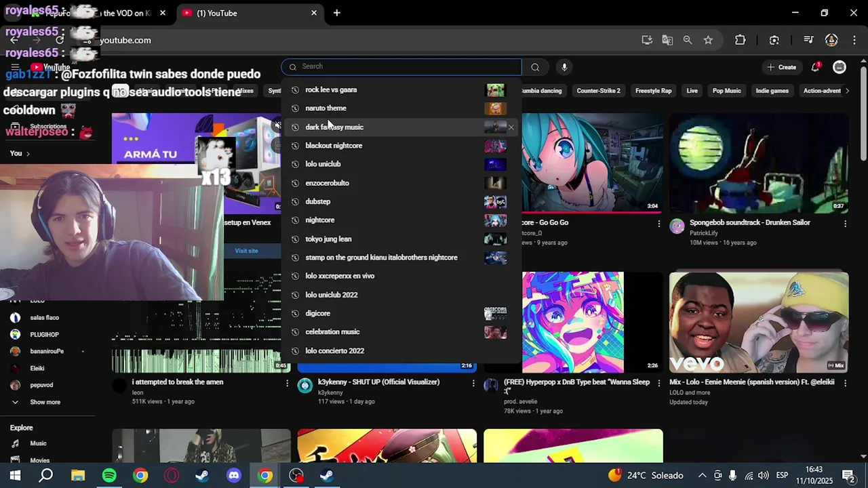The image size is (868, 488).
Task: Open options for Eenie Meenie mix
Action: (845, 383)
